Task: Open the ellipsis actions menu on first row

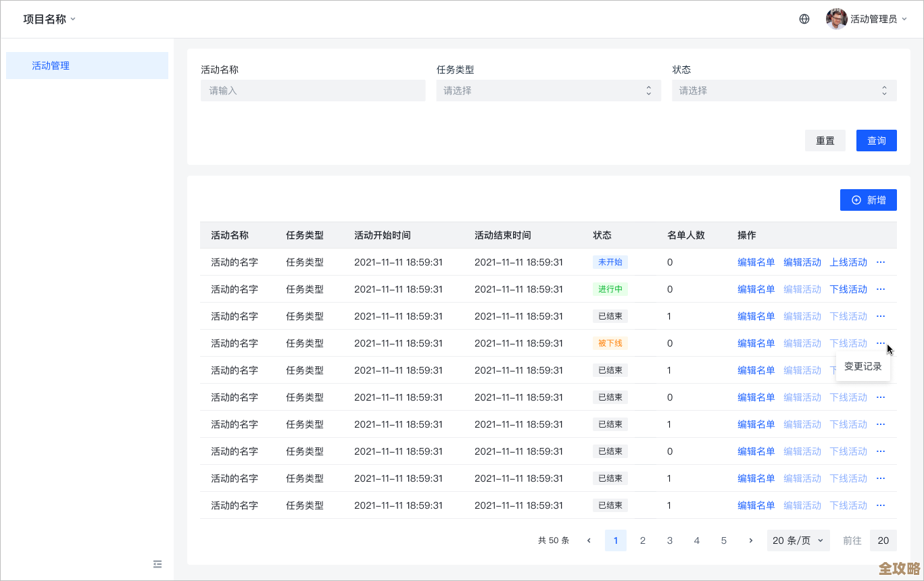Action: point(880,262)
